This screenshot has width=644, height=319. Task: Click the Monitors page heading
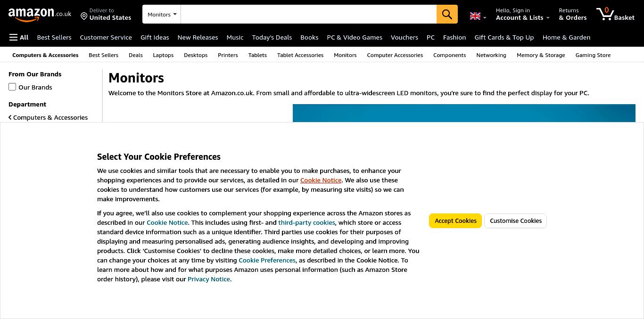tap(136, 78)
